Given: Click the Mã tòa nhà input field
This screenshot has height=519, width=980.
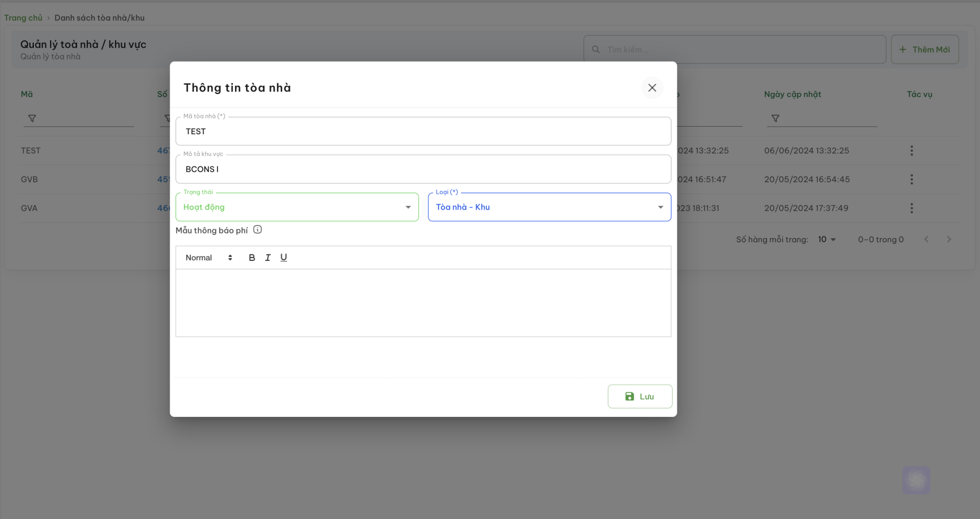Looking at the screenshot, I should coord(423,131).
